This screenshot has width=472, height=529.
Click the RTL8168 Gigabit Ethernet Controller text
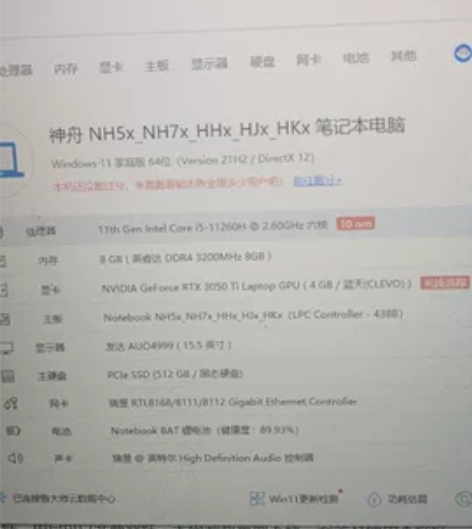pyautogui.click(x=232, y=402)
